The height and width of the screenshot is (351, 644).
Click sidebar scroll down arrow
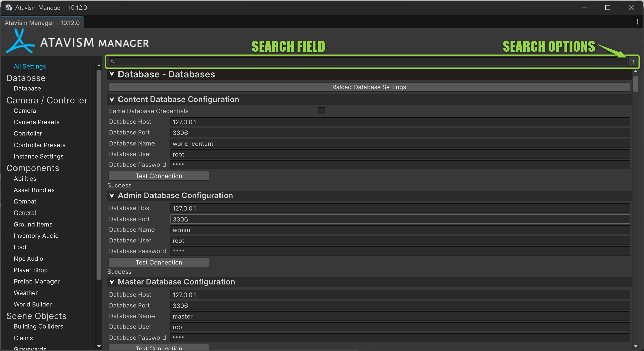tap(99, 346)
